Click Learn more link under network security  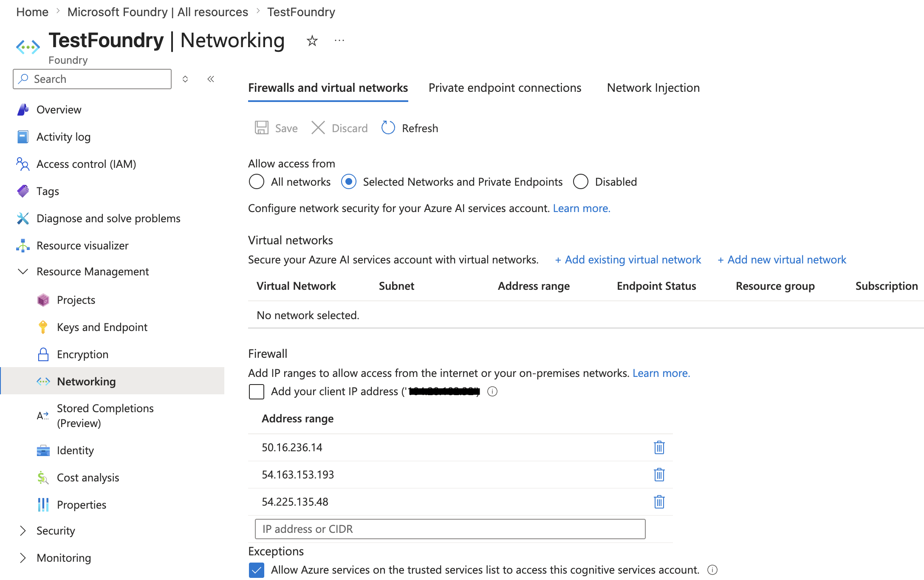point(582,208)
